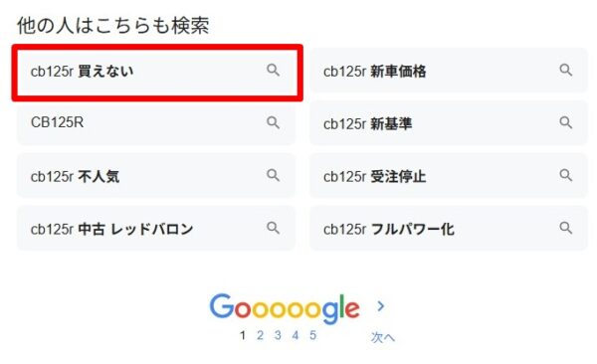Click search icon next to cb125r 不人気
597x364 pixels.
[273, 175]
